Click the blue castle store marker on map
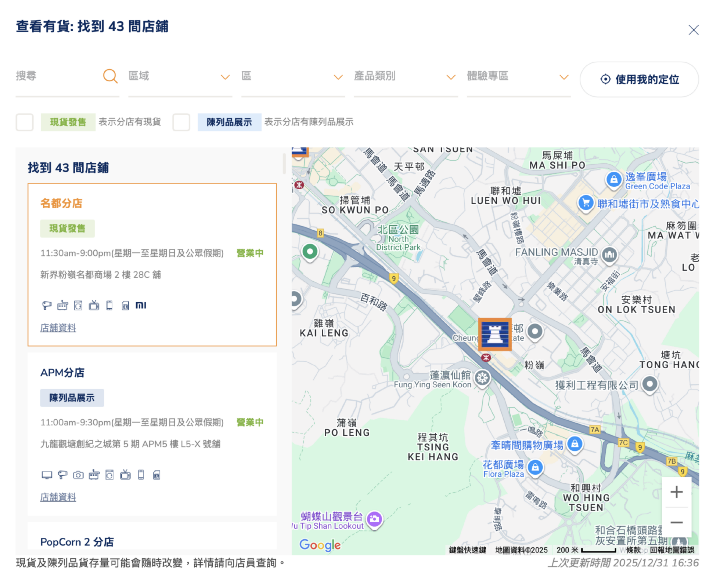The height and width of the screenshot is (581, 720). [x=495, y=334]
